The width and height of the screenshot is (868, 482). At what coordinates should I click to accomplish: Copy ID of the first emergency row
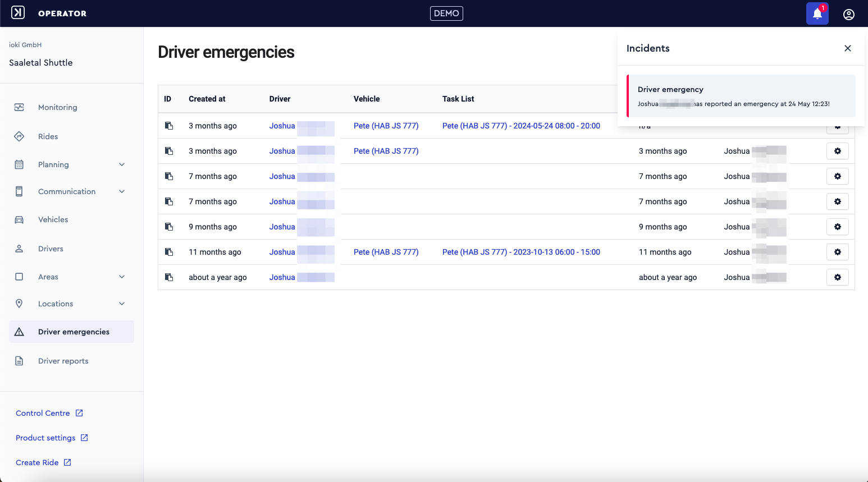pyautogui.click(x=169, y=126)
